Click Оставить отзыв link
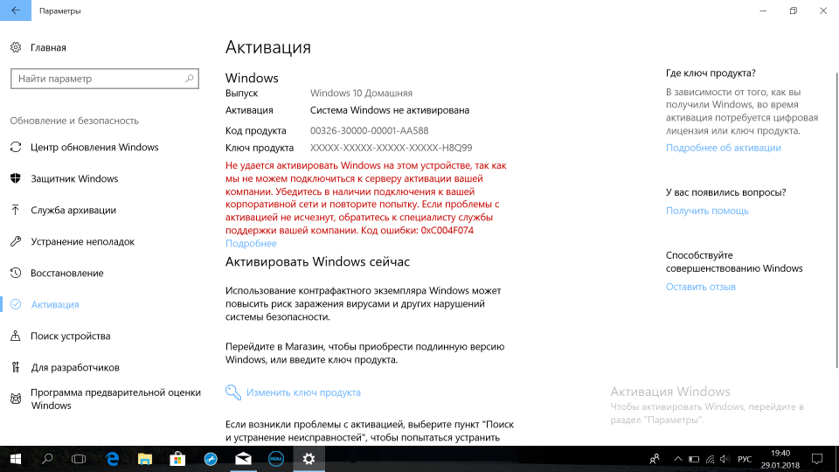The width and height of the screenshot is (839, 472). pos(700,287)
